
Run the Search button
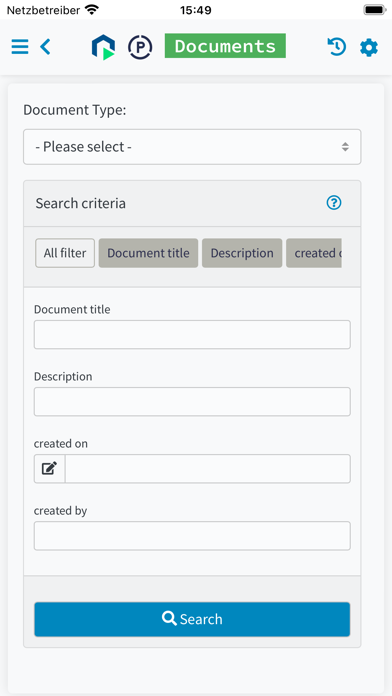pyautogui.click(x=192, y=619)
